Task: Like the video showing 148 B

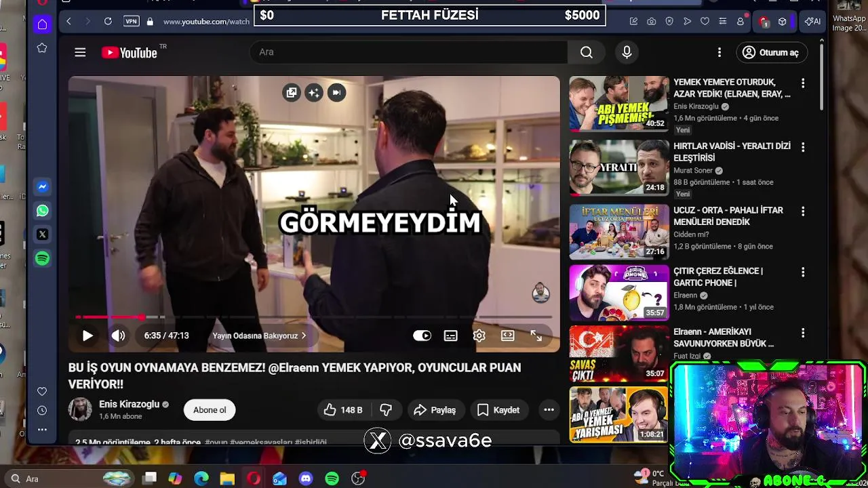Action: pyautogui.click(x=343, y=410)
